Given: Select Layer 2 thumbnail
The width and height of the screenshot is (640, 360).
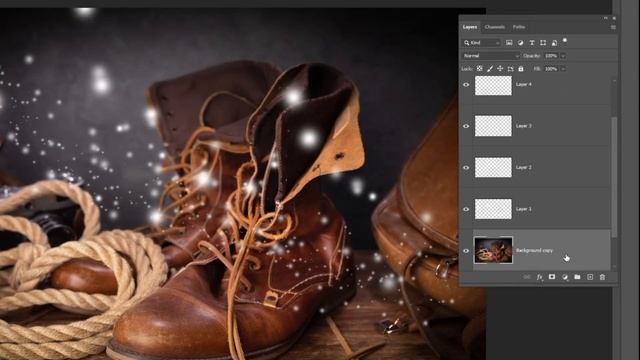Looking at the screenshot, I should (493, 167).
